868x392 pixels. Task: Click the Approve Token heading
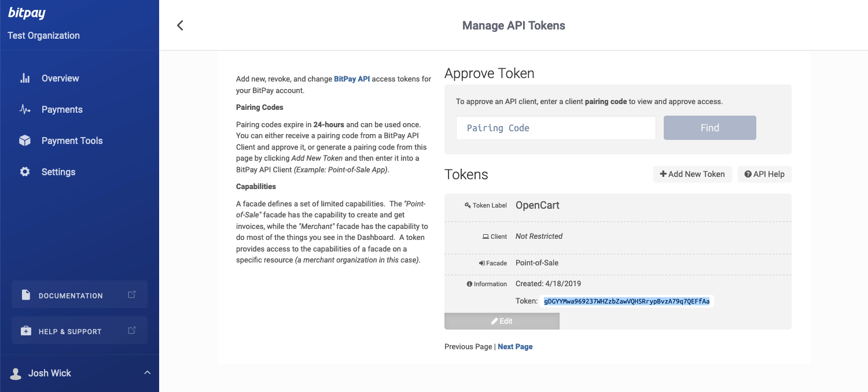tap(490, 73)
